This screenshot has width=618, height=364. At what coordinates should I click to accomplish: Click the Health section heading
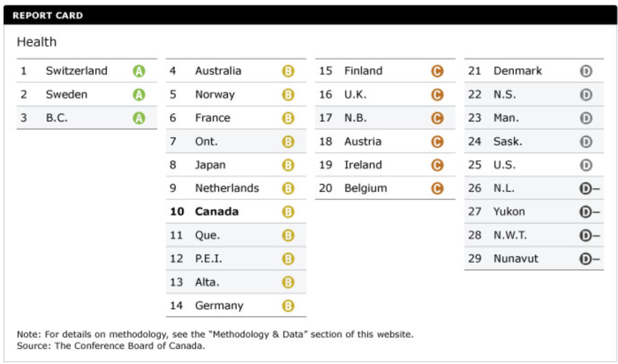pos(37,42)
